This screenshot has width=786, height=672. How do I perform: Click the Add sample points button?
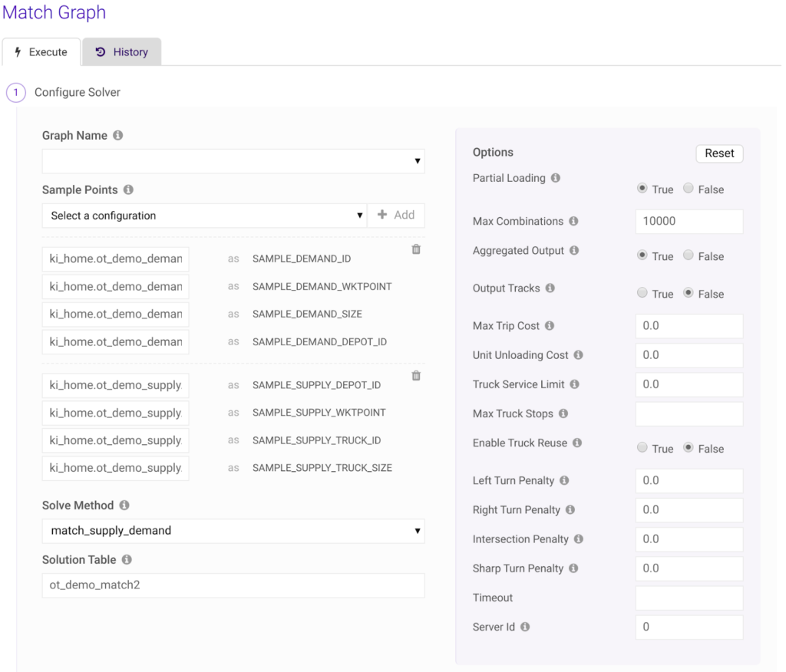pyautogui.click(x=396, y=216)
